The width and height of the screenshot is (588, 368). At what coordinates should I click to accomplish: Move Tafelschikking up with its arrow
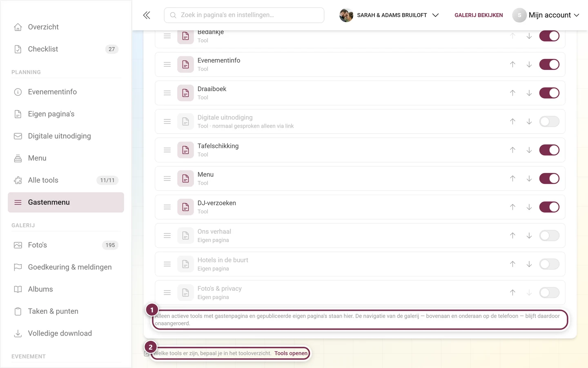click(x=512, y=150)
